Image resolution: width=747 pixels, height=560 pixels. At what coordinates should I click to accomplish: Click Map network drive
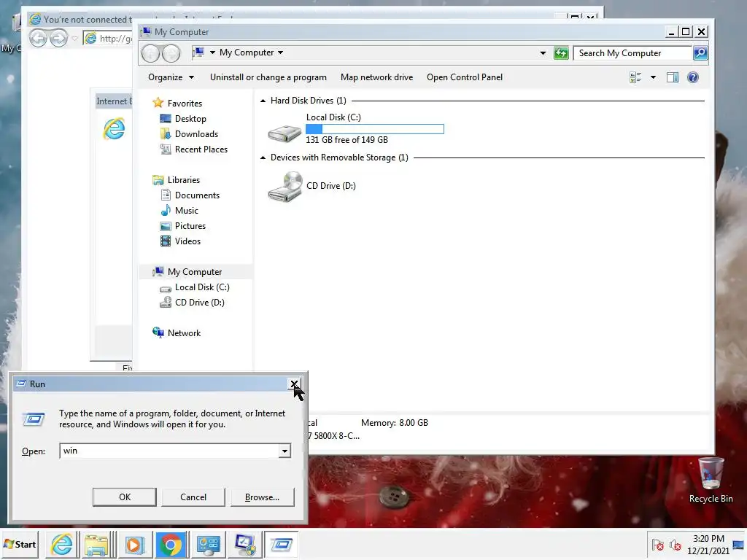coord(377,77)
